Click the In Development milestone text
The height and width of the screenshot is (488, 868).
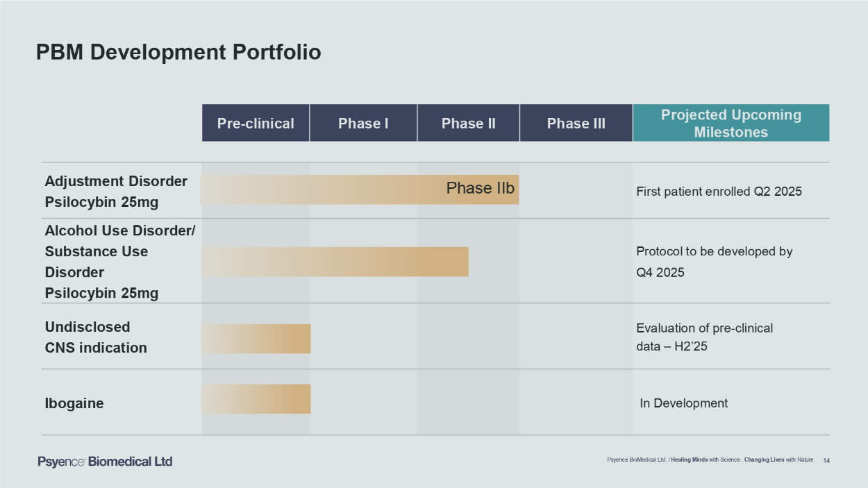(x=683, y=403)
